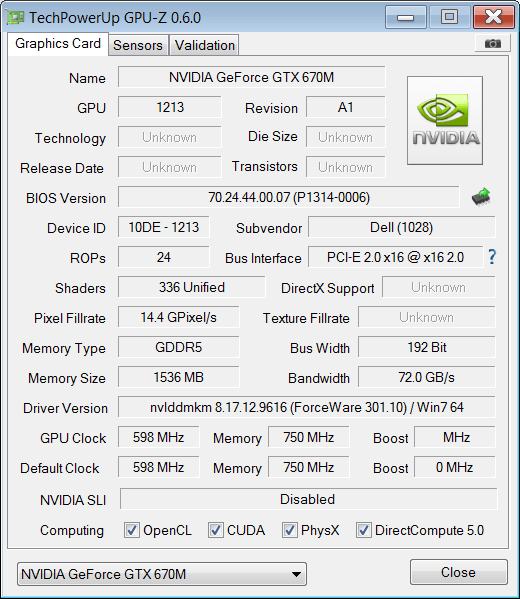Click the Bandwidth field 72.0 GB/s
The width and height of the screenshot is (520, 599).
(x=427, y=377)
